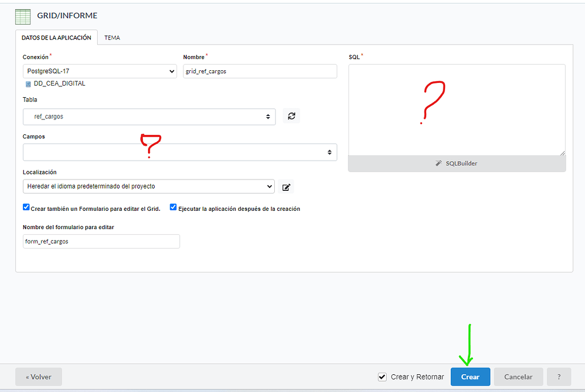The image size is (585, 392).
Task: Click the refresh icon beside the Tabla selector
Action: tap(291, 116)
